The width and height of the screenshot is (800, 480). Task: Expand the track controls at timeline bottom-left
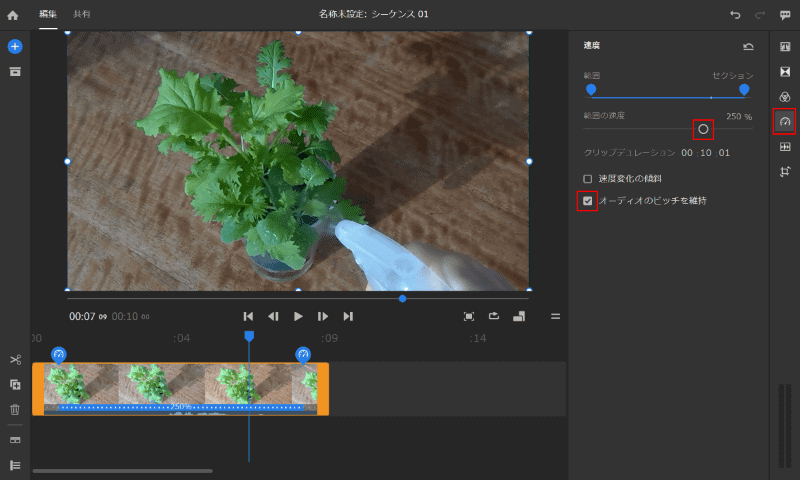[15, 465]
